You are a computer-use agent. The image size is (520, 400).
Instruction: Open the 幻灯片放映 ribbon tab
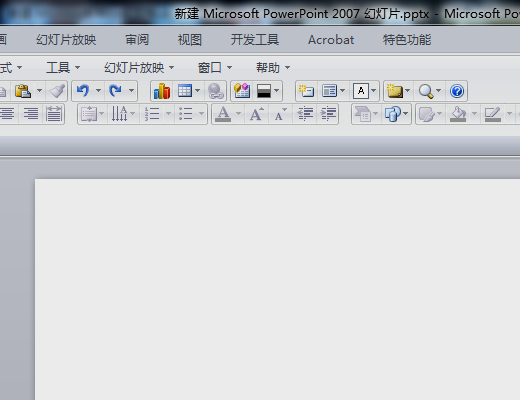pyautogui.click(x=66, y=40)
